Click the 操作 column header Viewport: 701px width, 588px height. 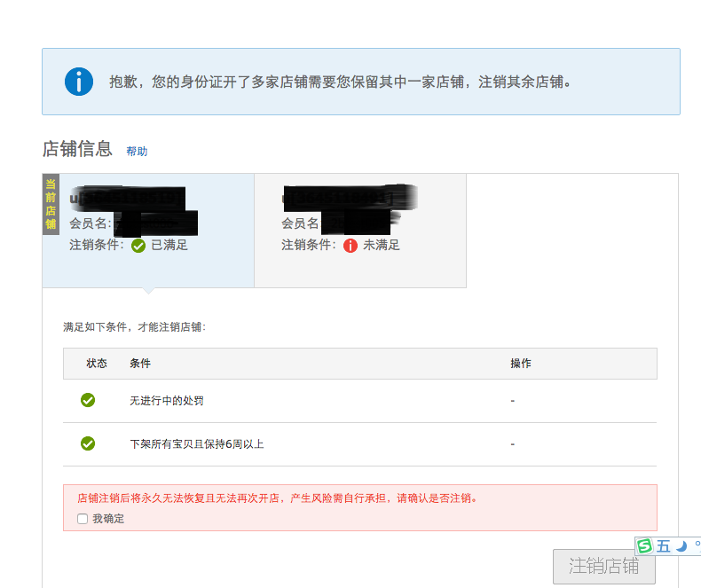click(x=521, y=364)
